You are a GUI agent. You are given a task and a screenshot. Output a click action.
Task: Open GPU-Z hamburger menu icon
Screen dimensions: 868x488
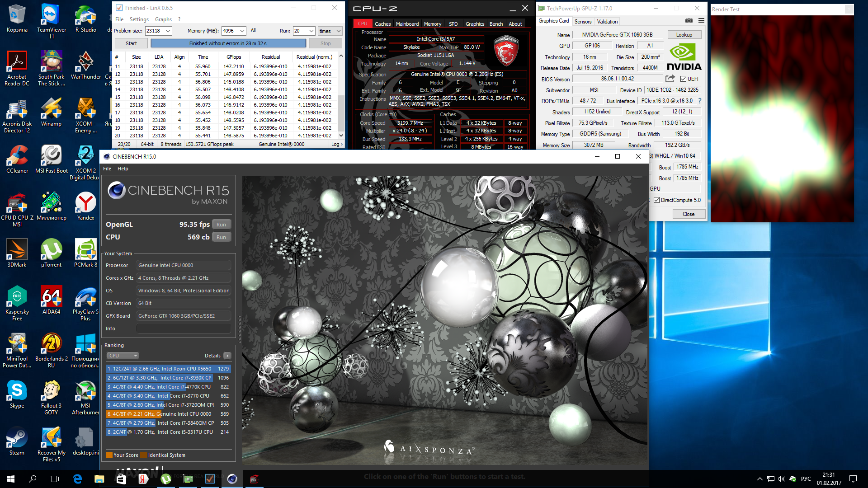[x=701, y=21]
